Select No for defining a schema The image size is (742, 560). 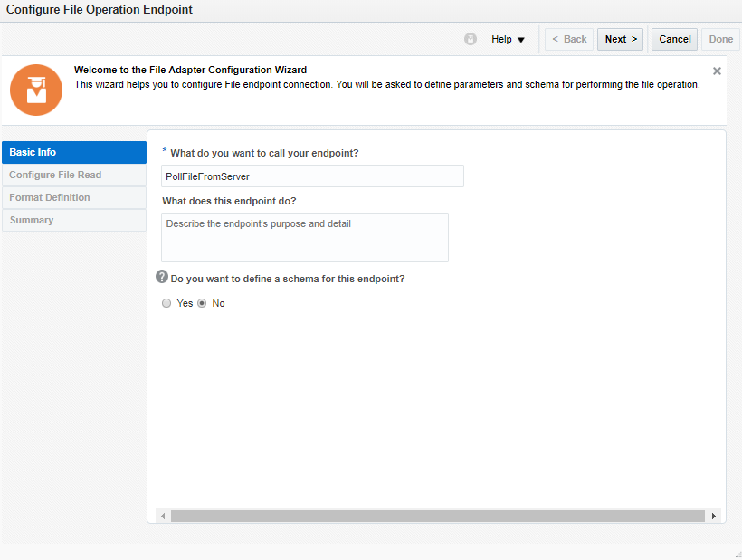pos(202,304)
